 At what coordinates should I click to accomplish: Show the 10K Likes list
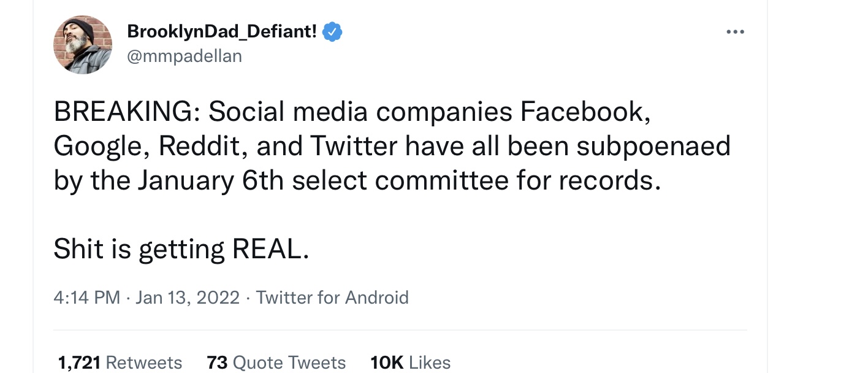(x=411, y=363)
